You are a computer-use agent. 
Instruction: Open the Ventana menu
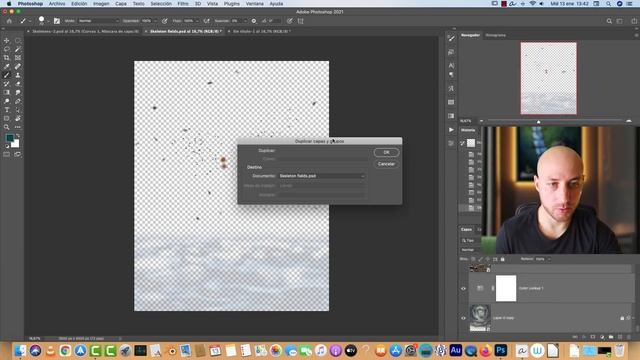click(254, 4)
